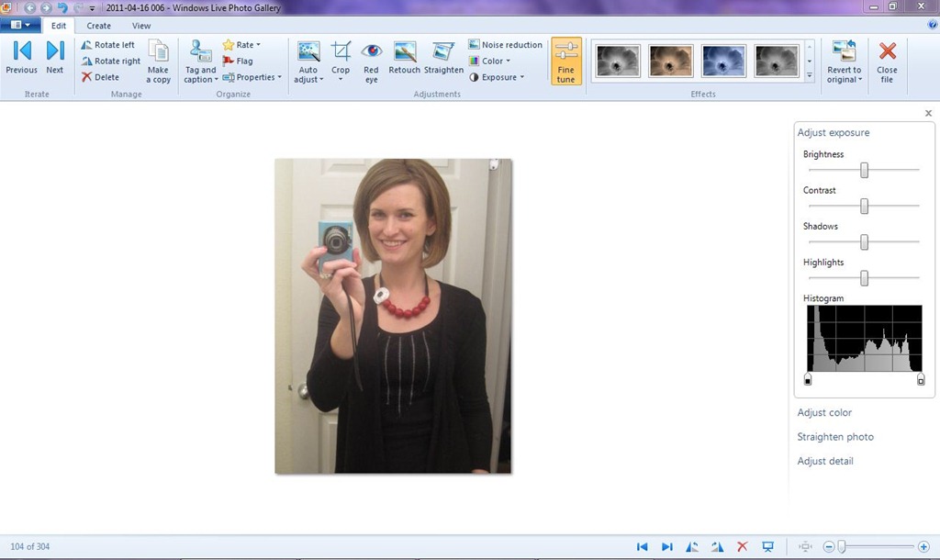This screenshot has height=560, width=940.
Task: Select the Retouch tool
Action: pos(404,58)
